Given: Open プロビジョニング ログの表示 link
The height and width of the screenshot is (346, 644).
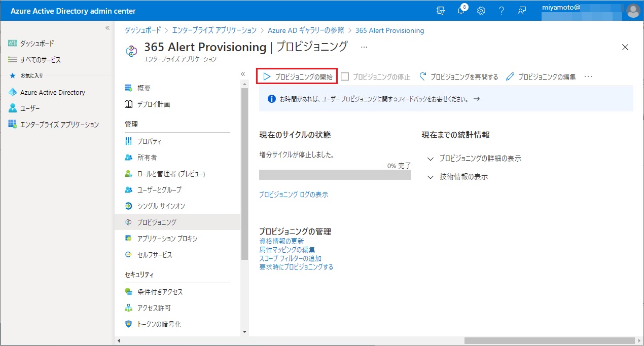Looking at the screenshot, I should [x=293, y=195].
